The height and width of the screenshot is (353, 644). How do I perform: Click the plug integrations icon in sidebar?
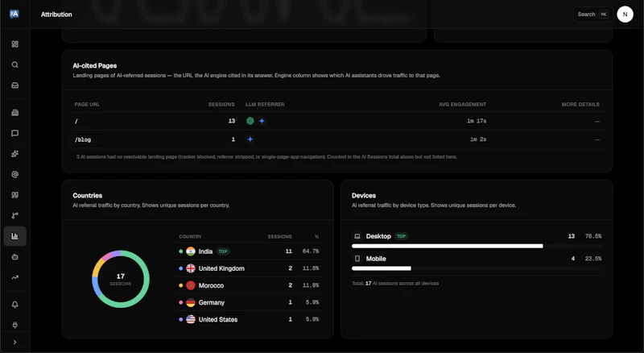(14, 325)
